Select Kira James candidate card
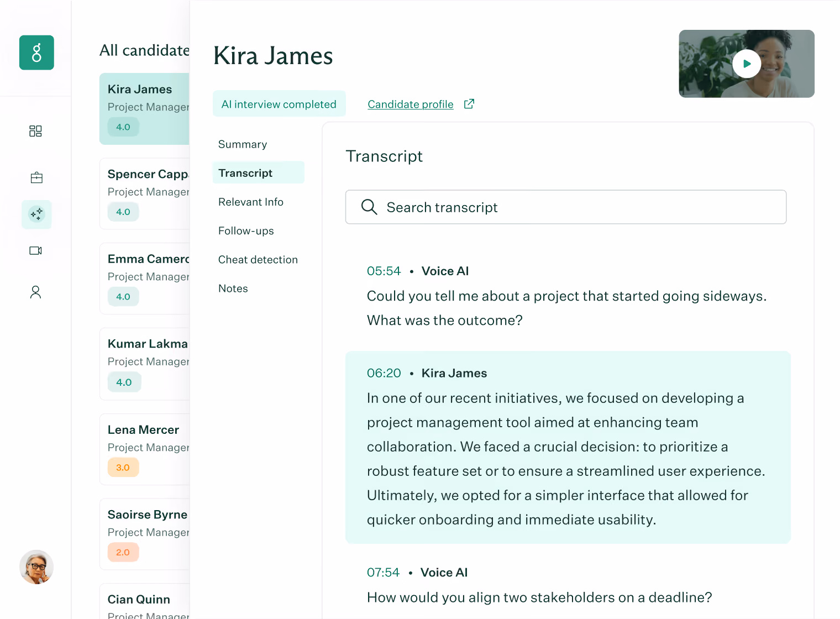 click(145, 109)
